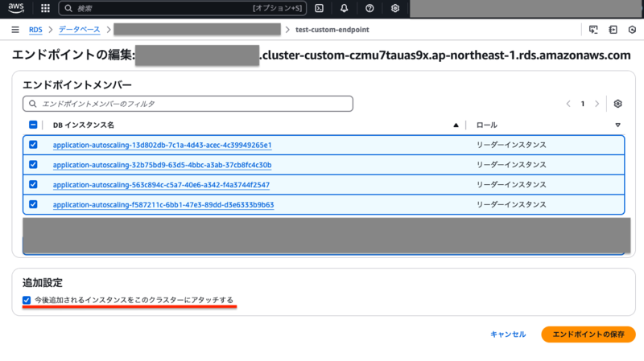Viewport: 644px width, 361px height.
Task: Click エンドポイントメンバー section heading
Action: pos(77,85)
